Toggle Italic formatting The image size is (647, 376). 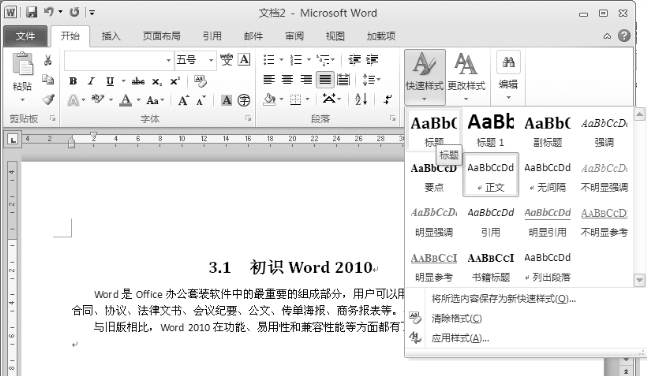coord(91,81)
